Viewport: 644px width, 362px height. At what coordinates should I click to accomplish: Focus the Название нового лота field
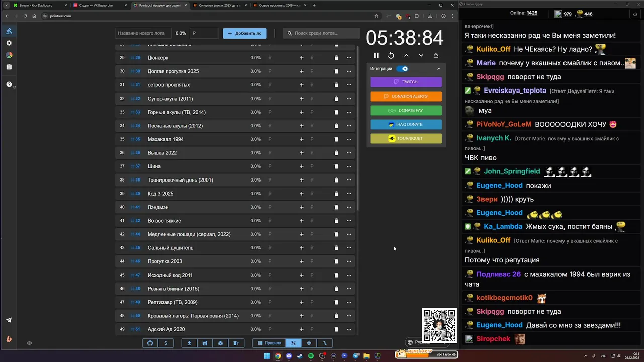pos(143,33)
